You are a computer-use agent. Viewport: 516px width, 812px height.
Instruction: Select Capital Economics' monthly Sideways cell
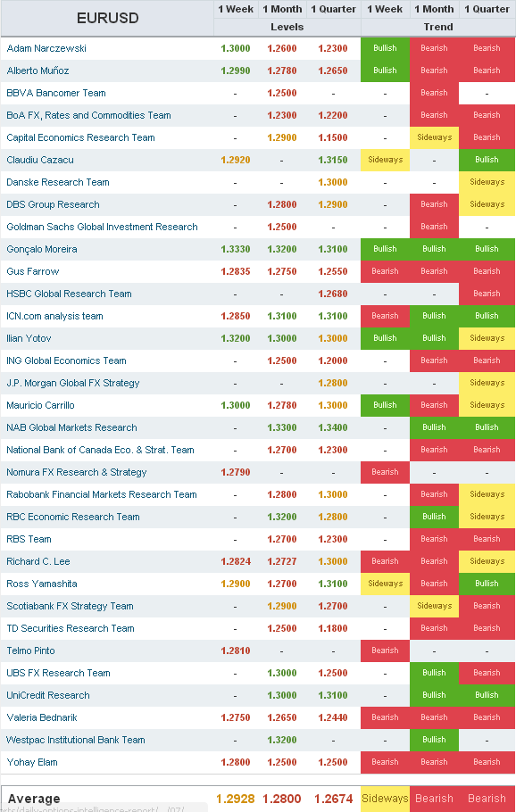(434, 137)
